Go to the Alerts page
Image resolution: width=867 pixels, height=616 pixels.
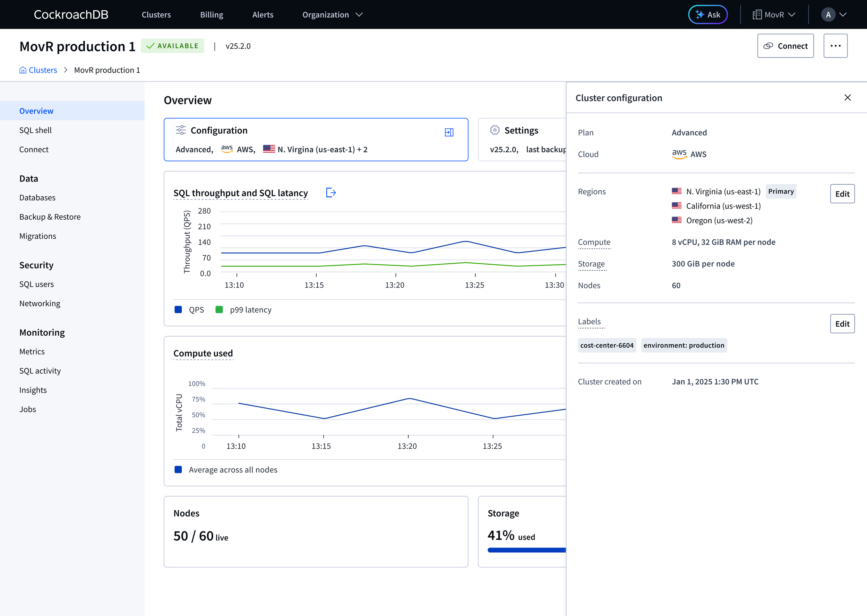coord(263,15)
